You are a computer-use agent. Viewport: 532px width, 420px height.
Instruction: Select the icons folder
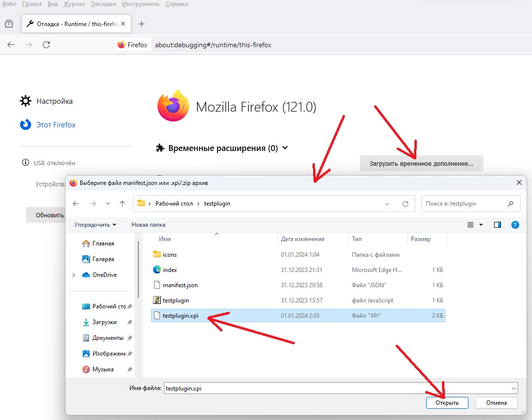[298, 255]
